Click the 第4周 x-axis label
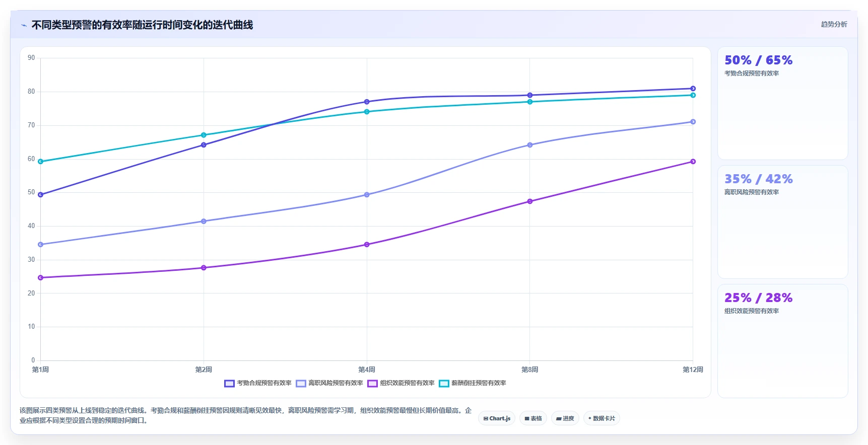This screenshot has height=445, width=868. coord(367,369)
